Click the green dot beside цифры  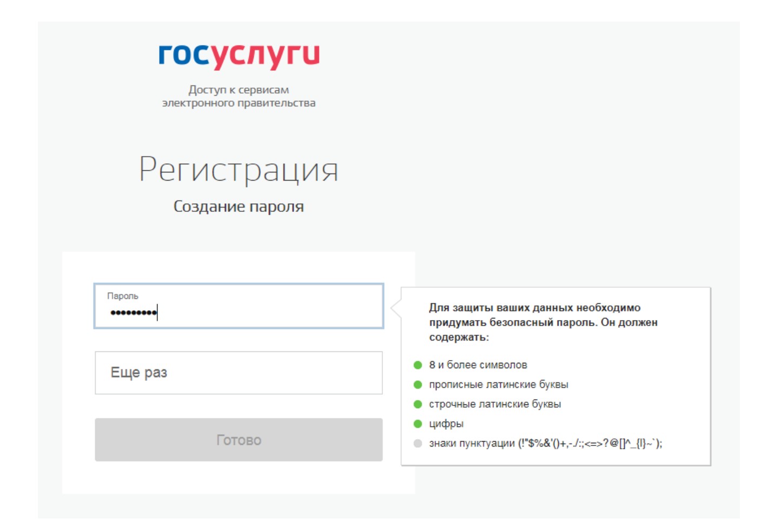418,424
